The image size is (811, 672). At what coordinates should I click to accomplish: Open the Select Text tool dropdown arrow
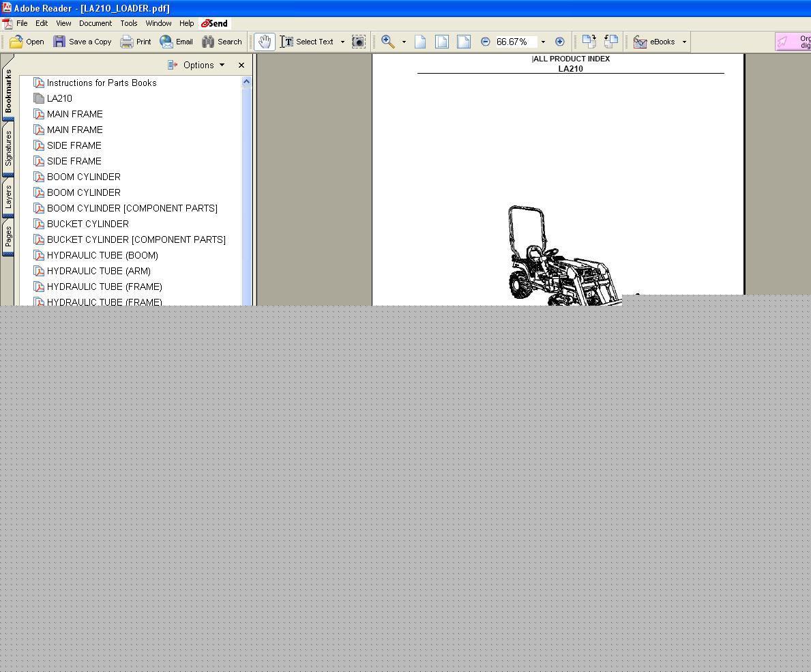point(342,42)
